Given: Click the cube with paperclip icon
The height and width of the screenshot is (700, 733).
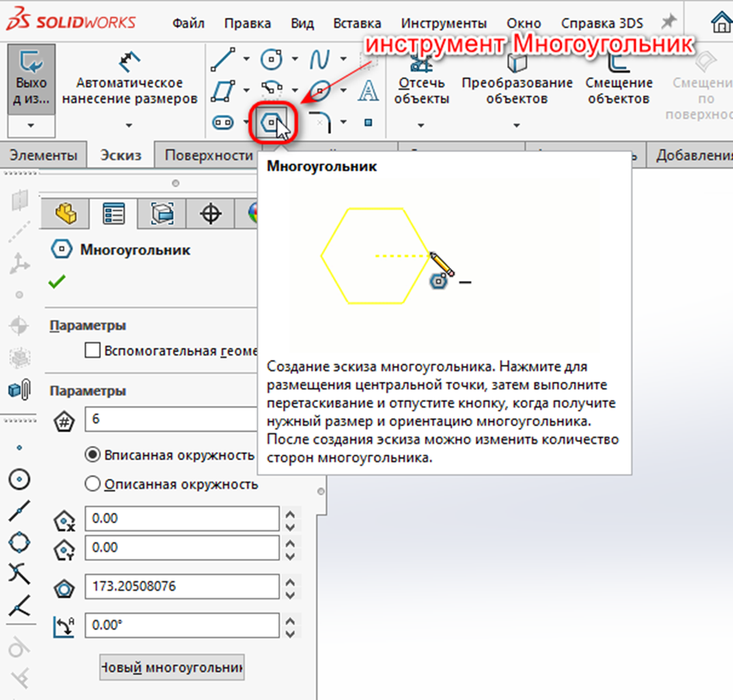Looking at the screenshot, I should tap(19, 390).
